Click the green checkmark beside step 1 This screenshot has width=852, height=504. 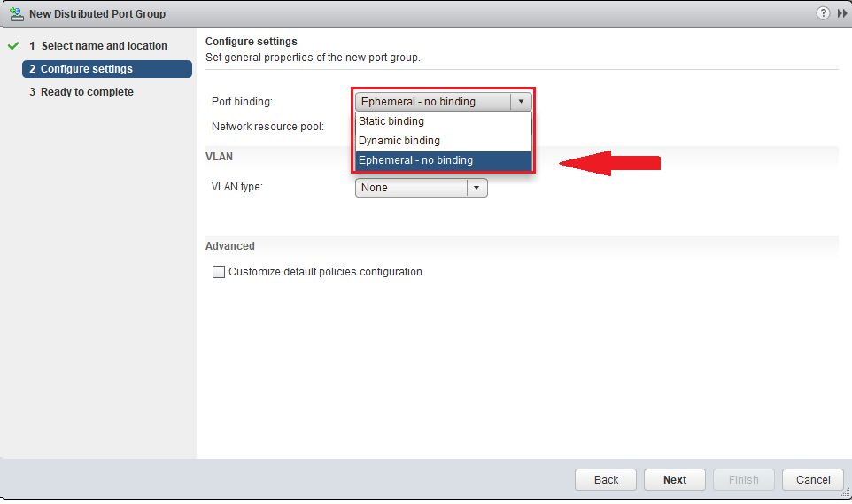pyautogui.click(x=13, y=46)
